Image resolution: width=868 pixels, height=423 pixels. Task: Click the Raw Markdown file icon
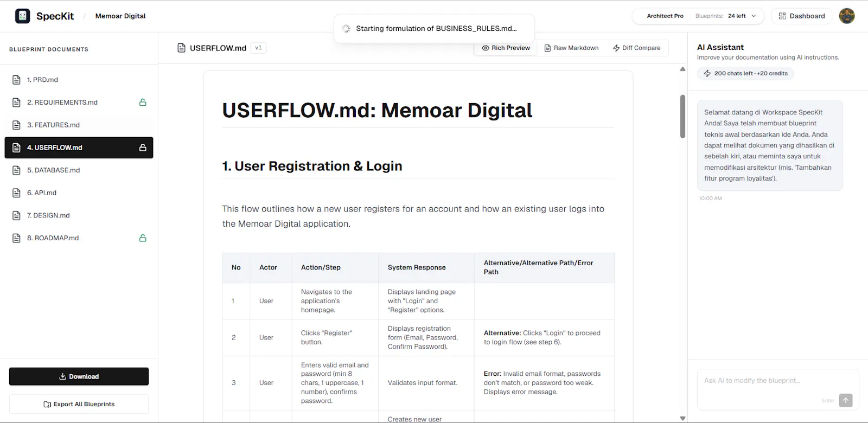pos(547,48)
